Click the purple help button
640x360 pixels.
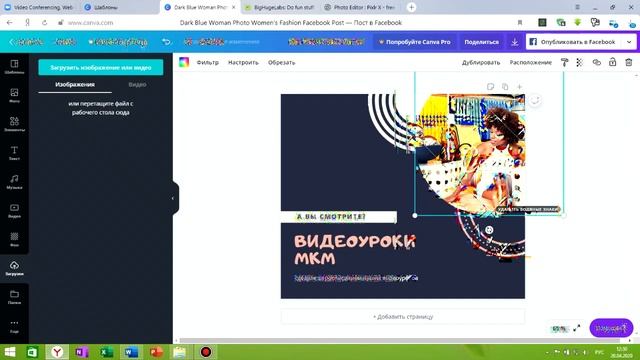[x=611, y=328]
